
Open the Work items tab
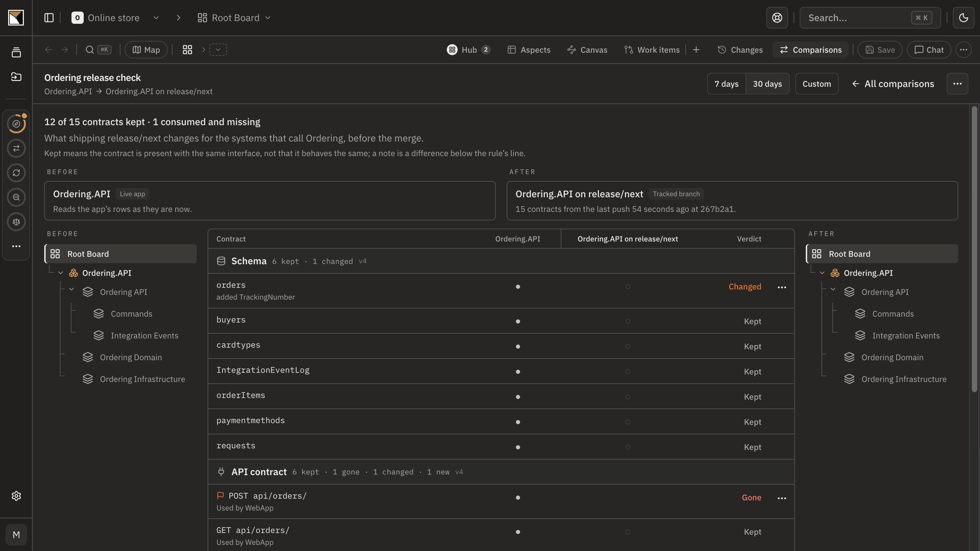coord(652,50)
